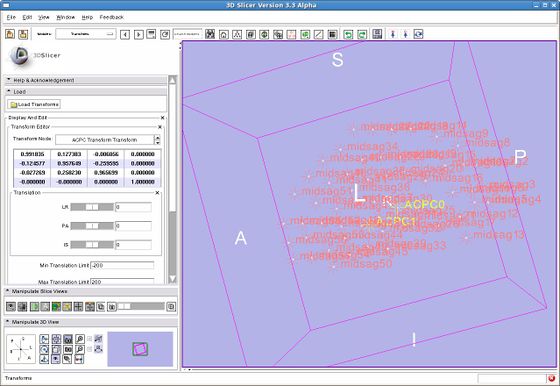Click the IS translation slider
This screenshot has height=386, width=560.
pyautogui.click(x=92, y=245)
